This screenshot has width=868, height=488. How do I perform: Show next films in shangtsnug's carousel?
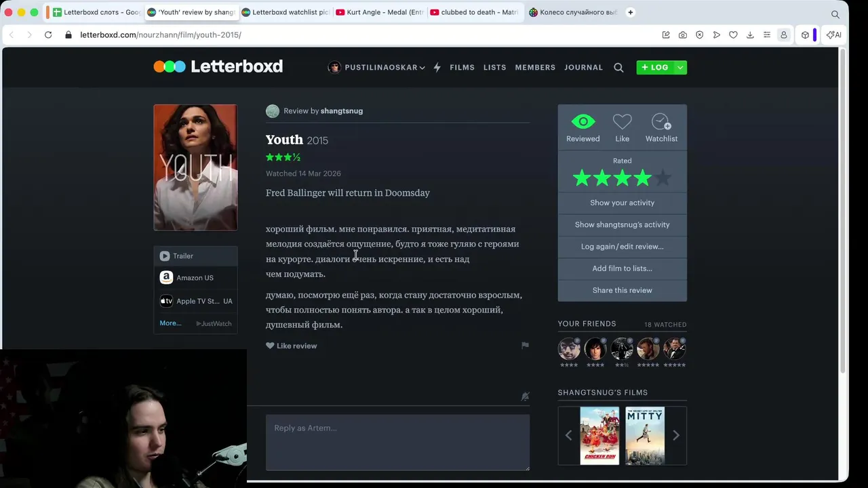[675, 436]
